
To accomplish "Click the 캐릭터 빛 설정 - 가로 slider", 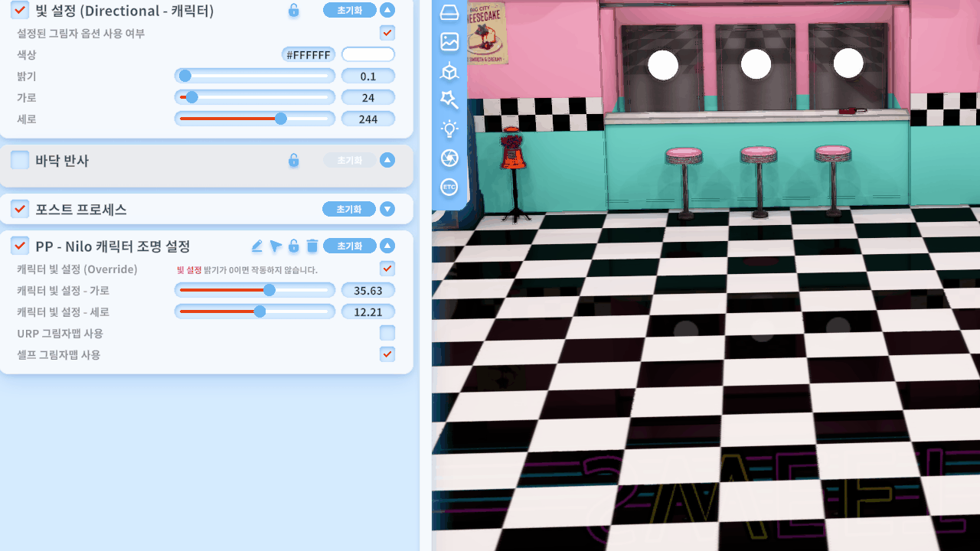I will coord(255,290).
